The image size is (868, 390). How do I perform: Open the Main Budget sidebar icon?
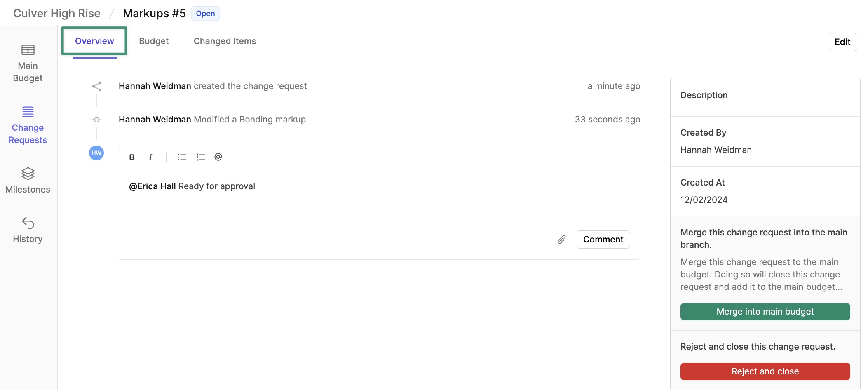(28, 50)
